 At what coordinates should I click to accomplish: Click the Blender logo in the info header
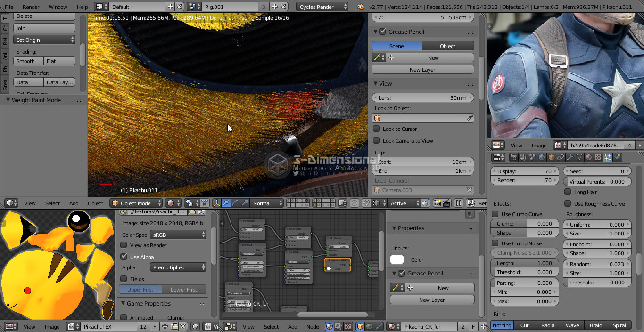[361, 7]
